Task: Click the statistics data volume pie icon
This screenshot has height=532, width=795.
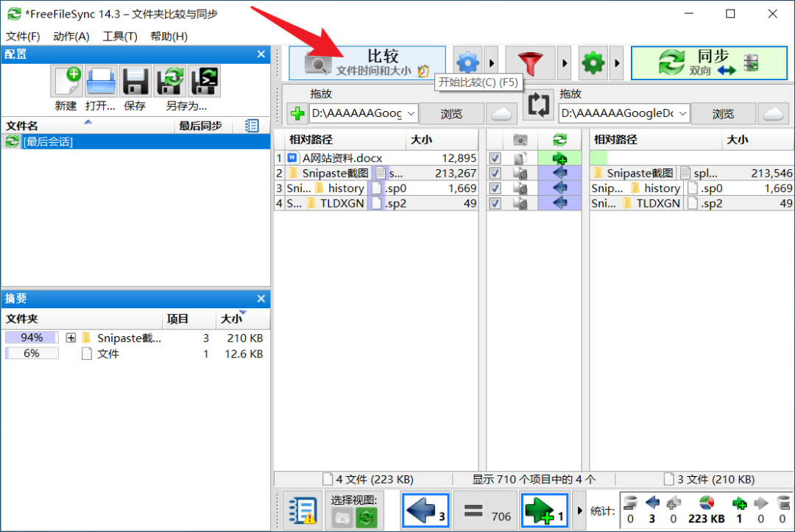Action: click(706, 503)
